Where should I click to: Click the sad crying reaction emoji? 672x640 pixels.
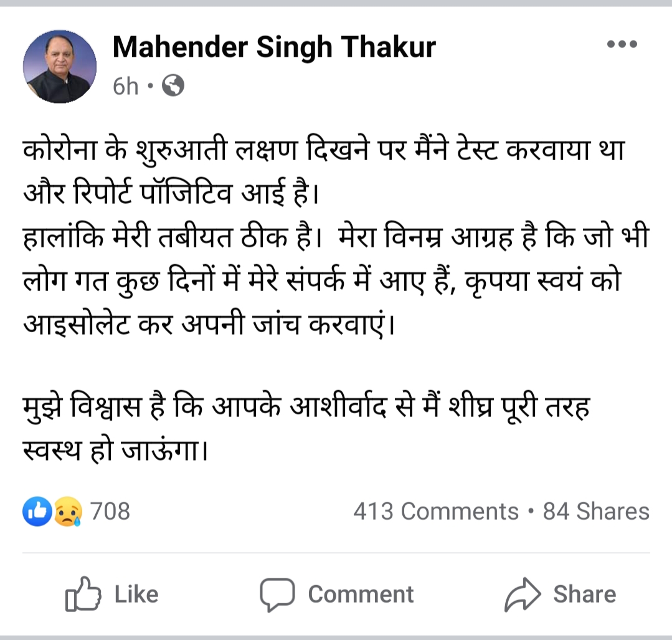(x=67, y=512)
